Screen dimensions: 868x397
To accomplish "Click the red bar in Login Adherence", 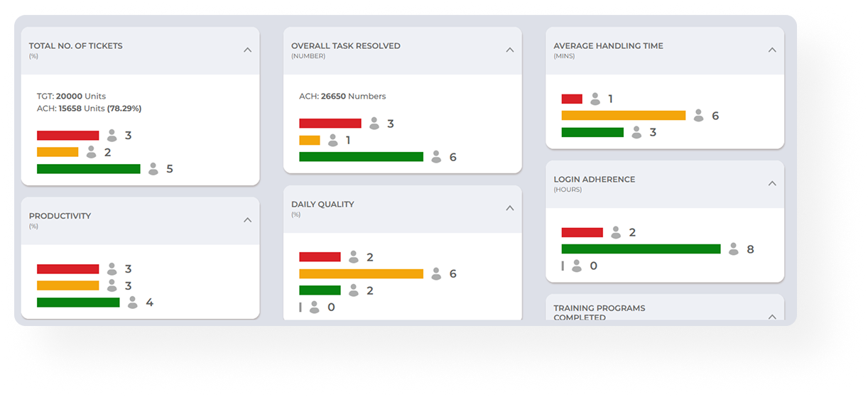I will click(582, 232).
